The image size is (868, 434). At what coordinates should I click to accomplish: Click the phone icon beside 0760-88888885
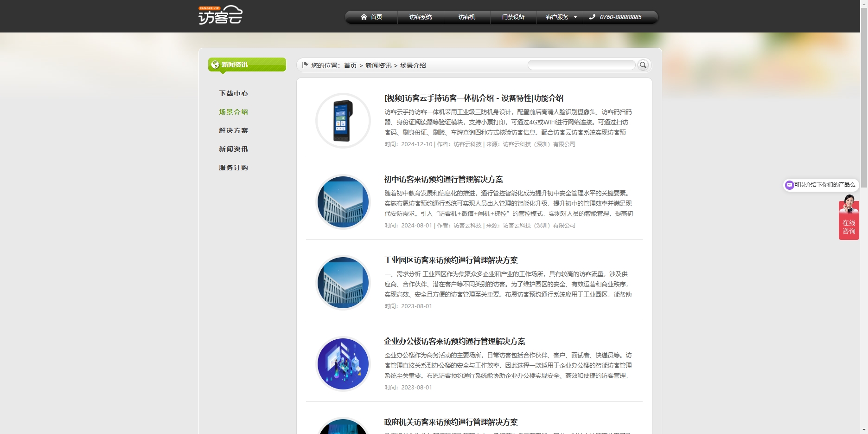coord(592,17)
